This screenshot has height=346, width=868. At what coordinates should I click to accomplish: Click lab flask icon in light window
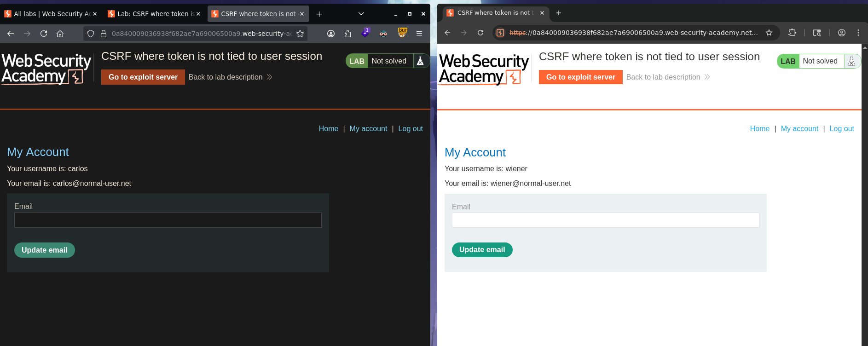click(851, 61)
